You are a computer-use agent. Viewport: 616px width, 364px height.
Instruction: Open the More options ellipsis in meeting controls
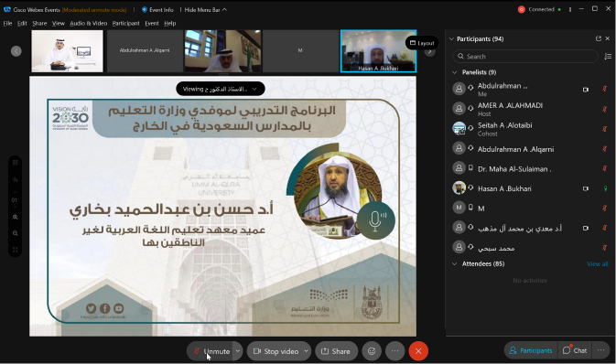point(394,351)
